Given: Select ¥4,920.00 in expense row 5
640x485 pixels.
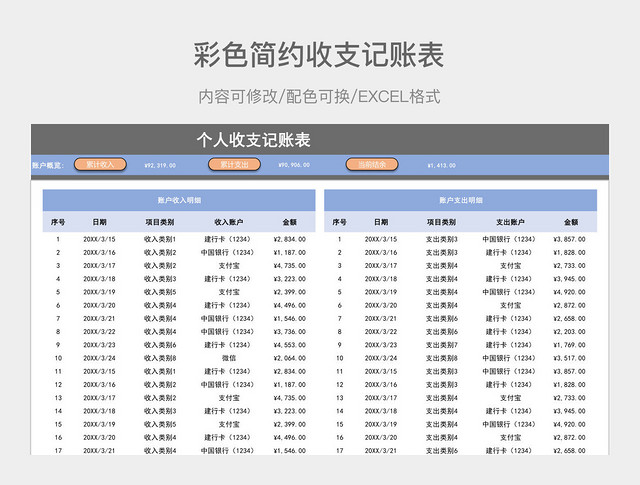Looking at the screenshot, I should tap(569, 292).
